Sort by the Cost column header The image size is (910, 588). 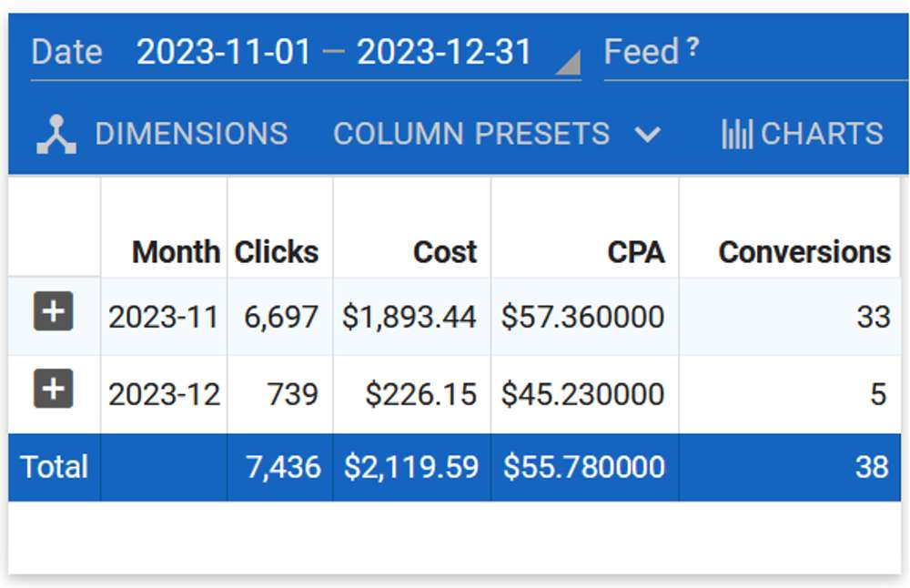pyautogui.click(x=444, y=252)
